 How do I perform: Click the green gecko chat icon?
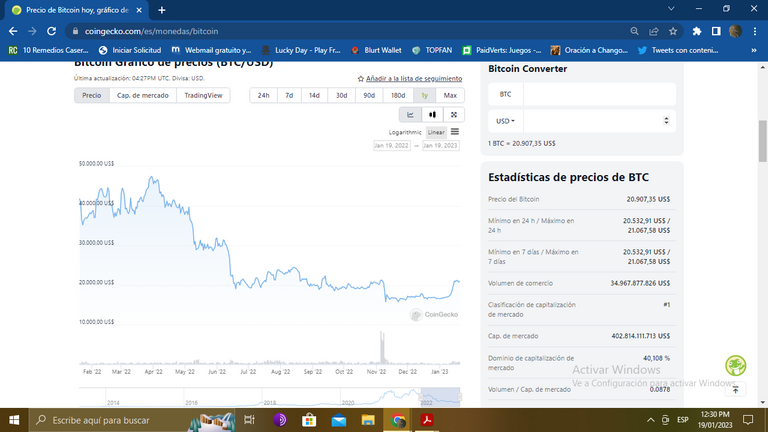click(x=736, y=365)
